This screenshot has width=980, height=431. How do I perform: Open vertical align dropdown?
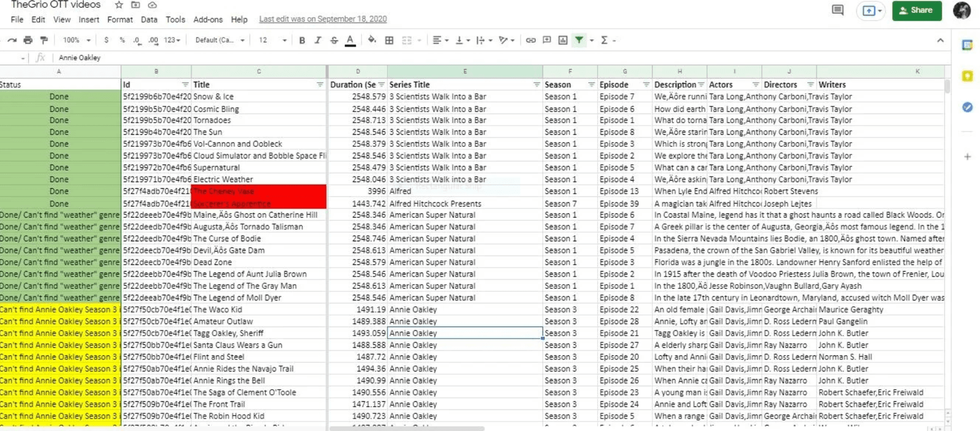point(463,40)
